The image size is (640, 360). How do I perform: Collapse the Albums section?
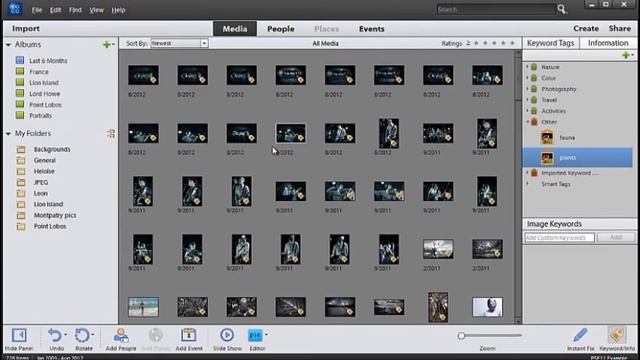point(8,44)
